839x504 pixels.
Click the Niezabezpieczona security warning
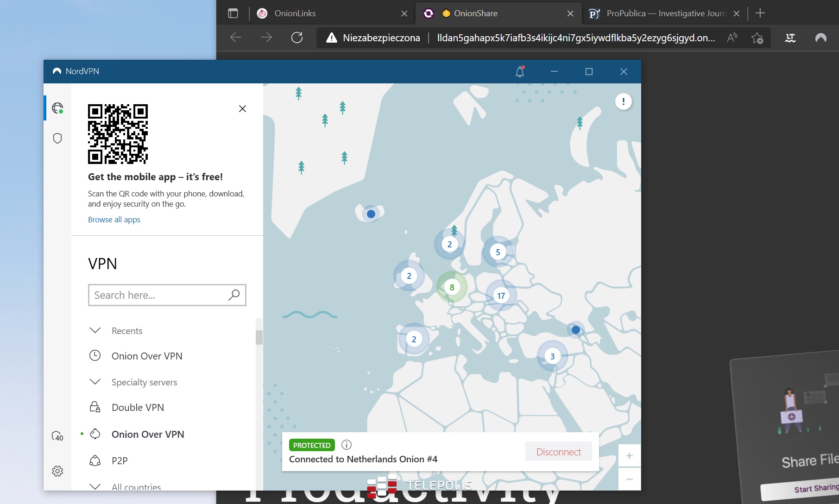click(373, 38)
